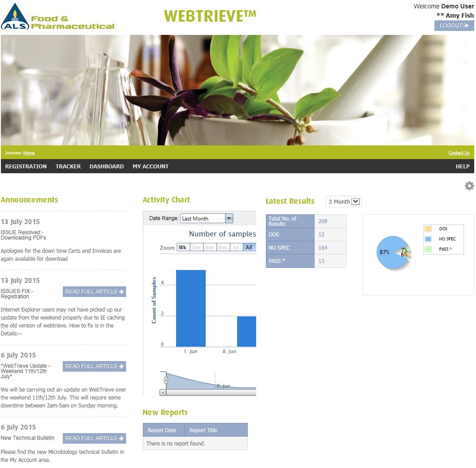Choose the 1y zoom option
The image size is (476, 468).
point(236,247)
